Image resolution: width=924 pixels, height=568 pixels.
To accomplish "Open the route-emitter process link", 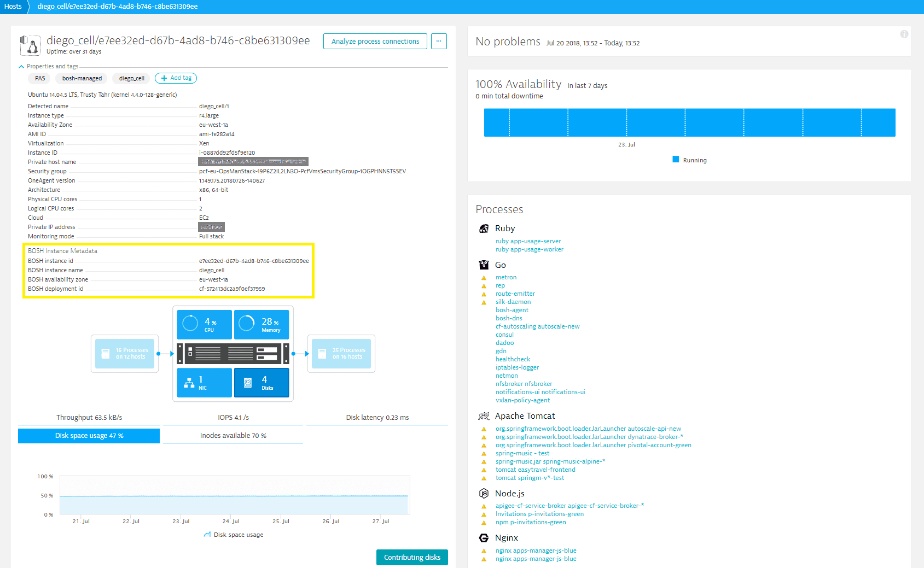I will click(515, 294).
